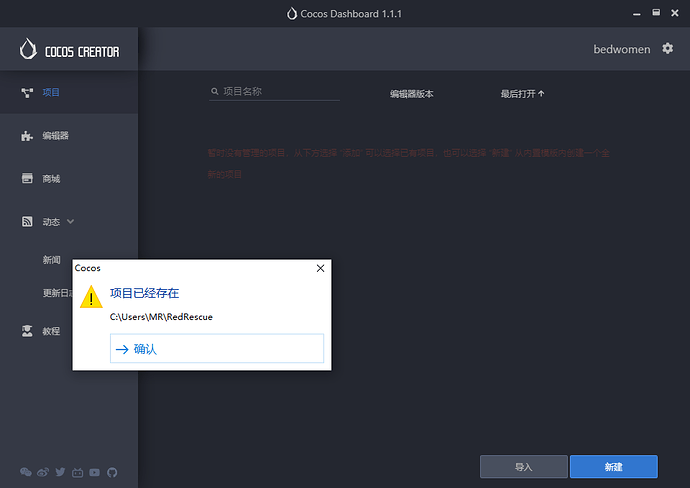Open the Weibo social icon
This screenshot has width=690, height=488.
coord(43,472)
